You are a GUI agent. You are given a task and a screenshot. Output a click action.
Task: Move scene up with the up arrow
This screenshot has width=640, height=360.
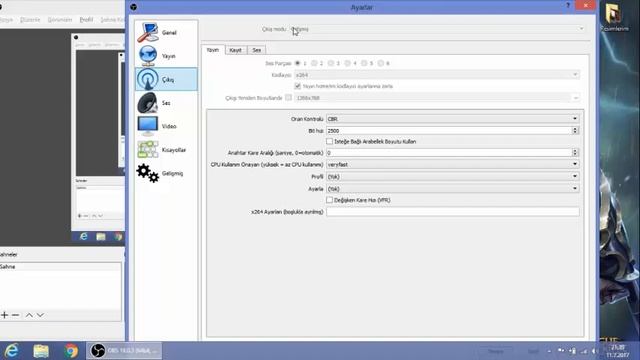click(29, 315)
